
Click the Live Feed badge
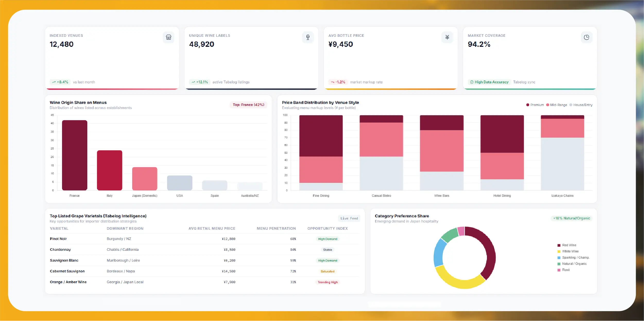point(349,218)
